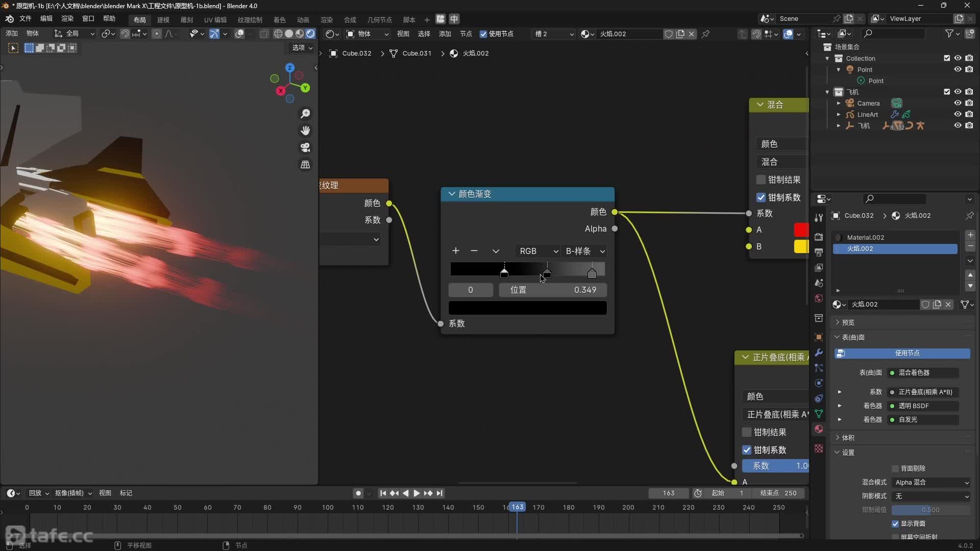Open the Object Data mesh properties tab

tap(819, 414)
